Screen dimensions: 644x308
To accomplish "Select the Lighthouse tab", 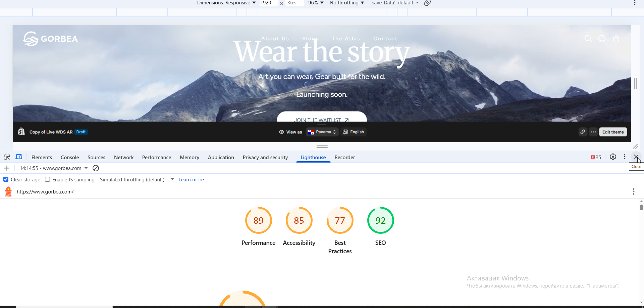I will point(313,158).
